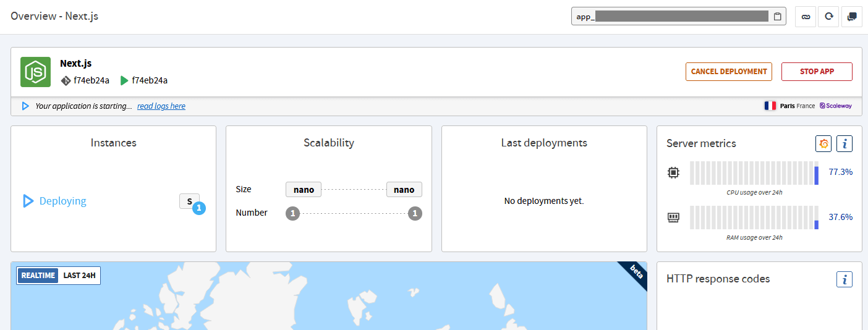
Task: Click maximum instance number 1 circle
Action: pos(415,214)
